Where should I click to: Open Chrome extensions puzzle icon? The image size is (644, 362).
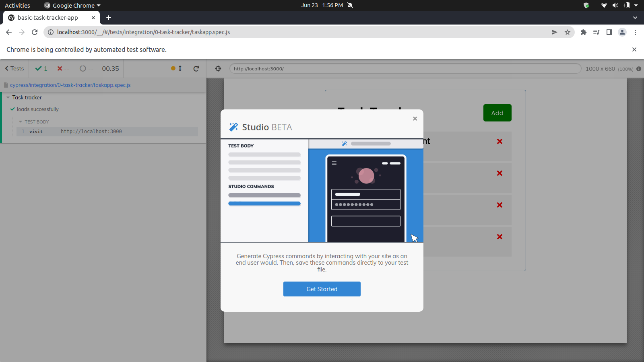(584, 32)
